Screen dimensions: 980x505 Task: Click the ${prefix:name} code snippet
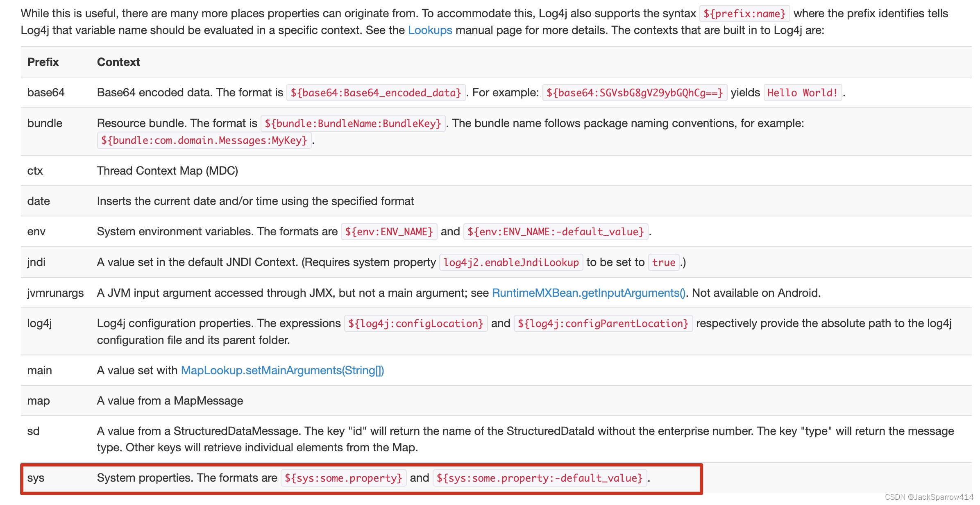744,14
